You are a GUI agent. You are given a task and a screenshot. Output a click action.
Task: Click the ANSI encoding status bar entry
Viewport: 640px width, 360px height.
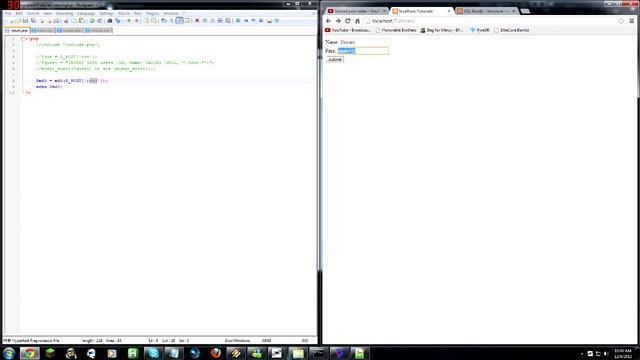267,340
